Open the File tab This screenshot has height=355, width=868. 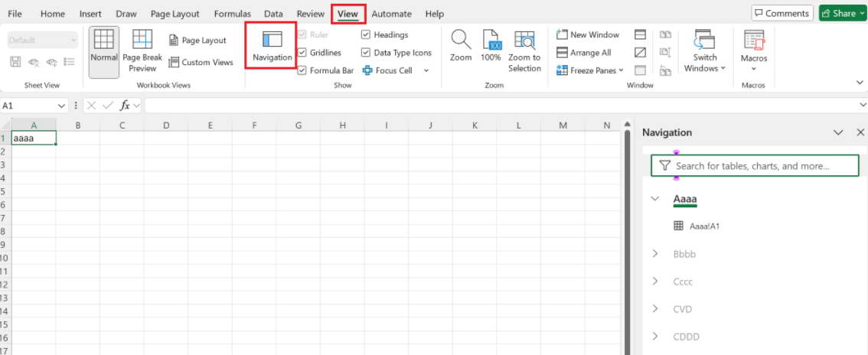coord(15,14)
